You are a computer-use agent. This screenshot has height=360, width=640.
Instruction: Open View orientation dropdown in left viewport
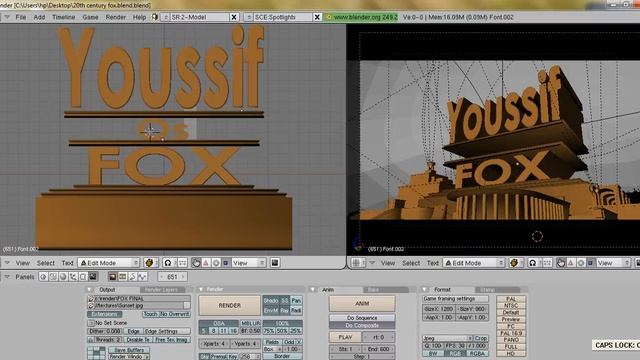click(248, 263)
